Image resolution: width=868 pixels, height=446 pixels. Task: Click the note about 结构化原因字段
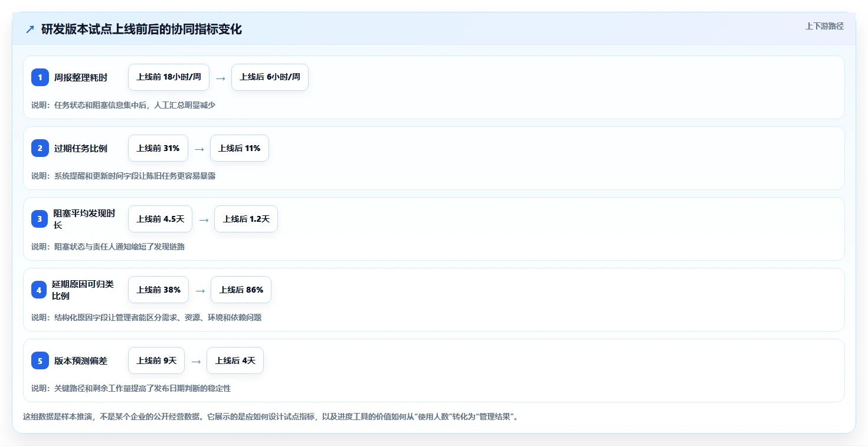click(146, 317)
